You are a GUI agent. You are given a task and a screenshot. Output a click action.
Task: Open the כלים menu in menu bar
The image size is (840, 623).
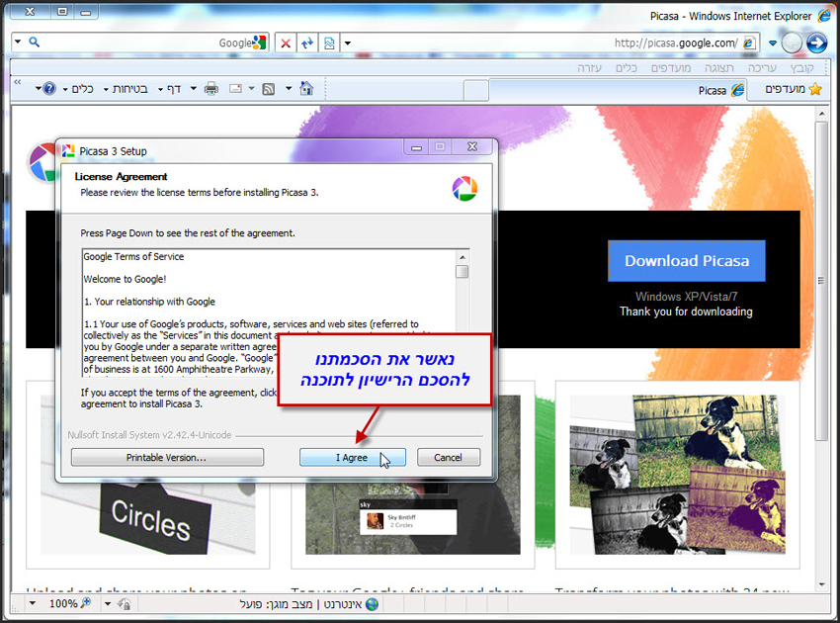point(627,67)
